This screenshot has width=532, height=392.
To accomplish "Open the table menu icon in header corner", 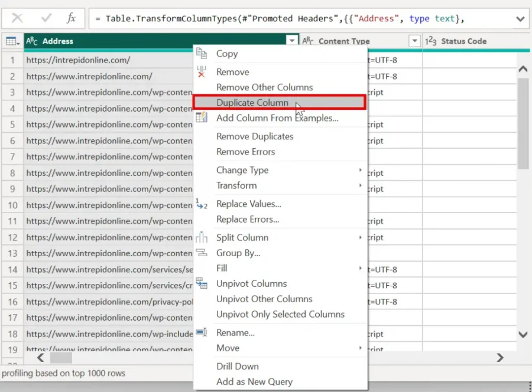I will pyautogui.click(x=12, y=41).
